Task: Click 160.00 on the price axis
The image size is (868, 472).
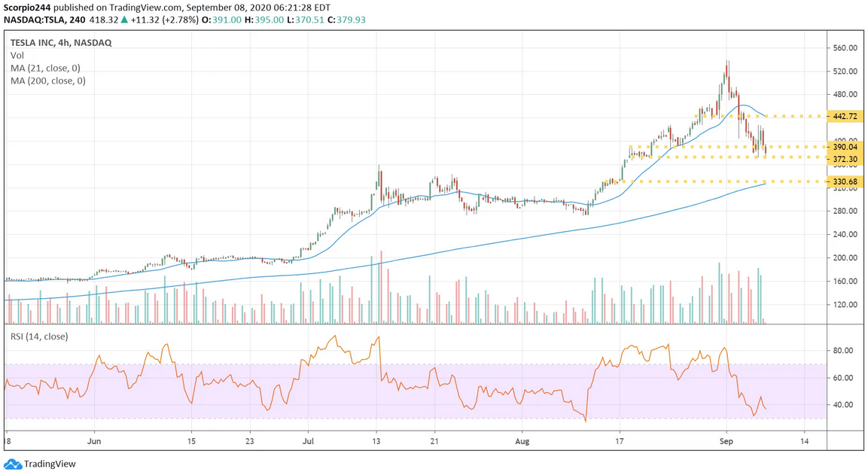Action: click(x=845, y=281)
